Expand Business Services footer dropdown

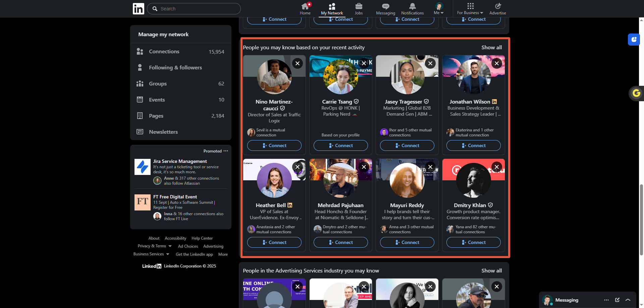click(151, 254)
